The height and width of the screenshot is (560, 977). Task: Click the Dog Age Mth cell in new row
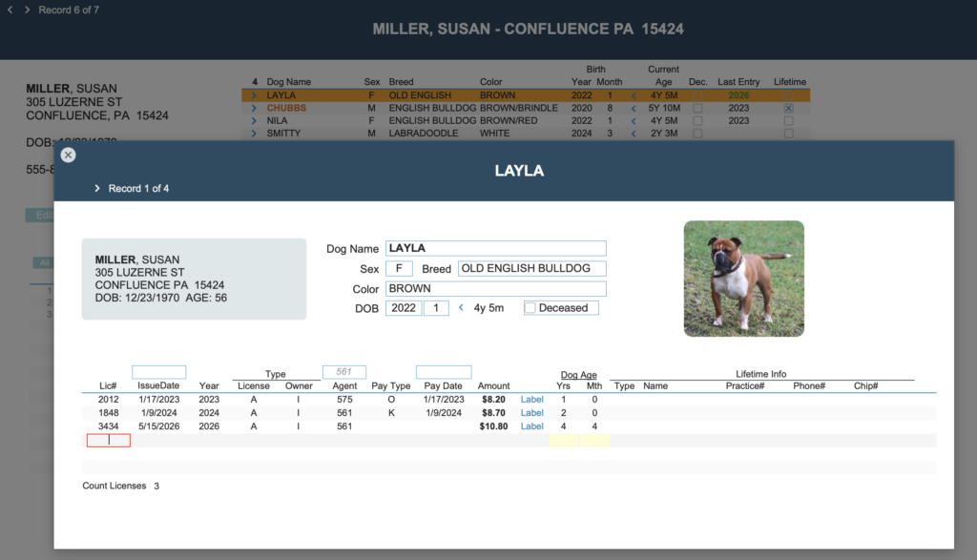coord(594,441)
